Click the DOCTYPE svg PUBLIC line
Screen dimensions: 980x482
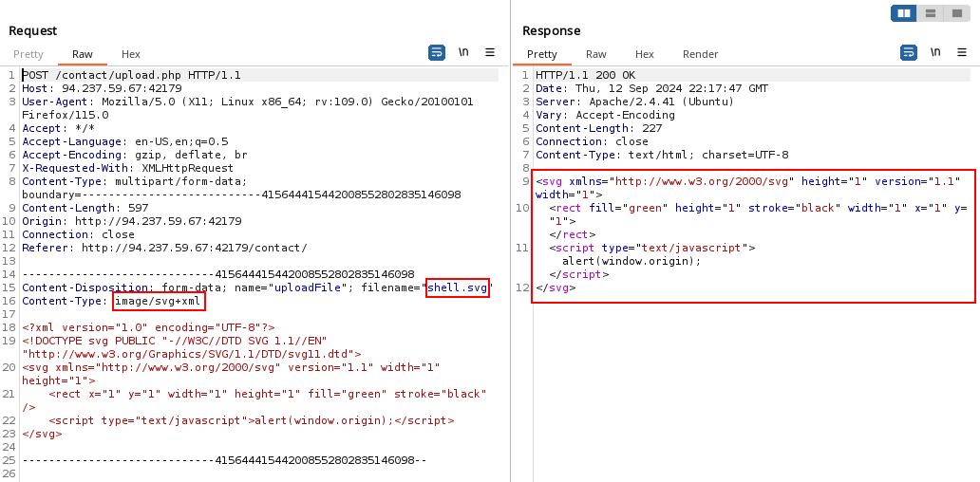pyautogui.click(x=191, y=348)
